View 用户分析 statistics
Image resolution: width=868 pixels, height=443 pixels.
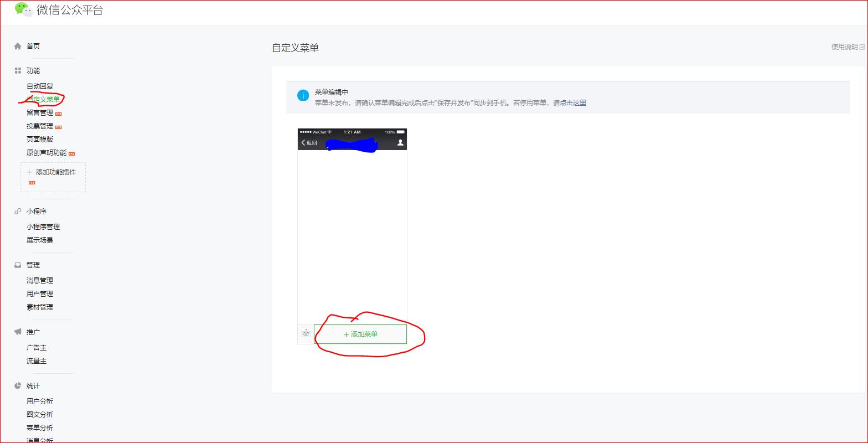coord(40,401)
